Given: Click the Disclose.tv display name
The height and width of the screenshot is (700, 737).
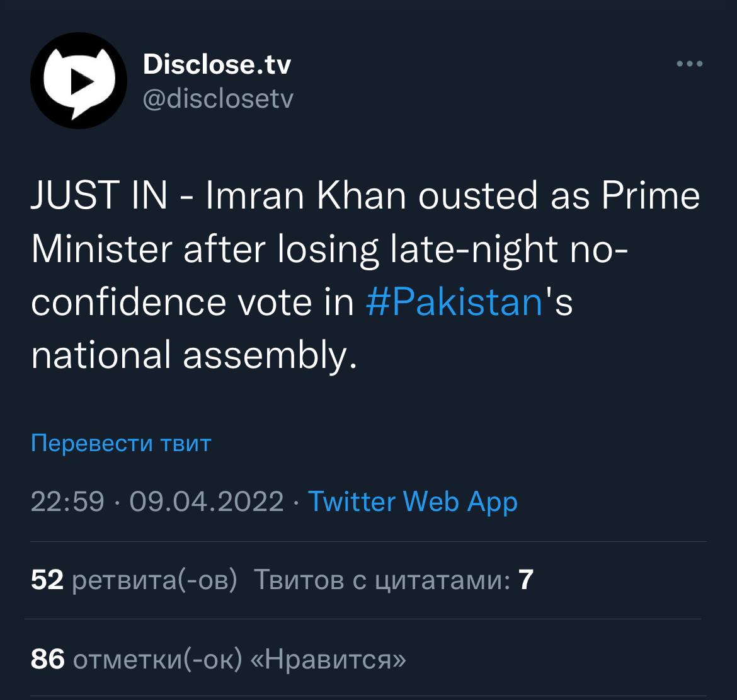Looking at the screenshot, I should pyautogui.click(x=217, y=64).
